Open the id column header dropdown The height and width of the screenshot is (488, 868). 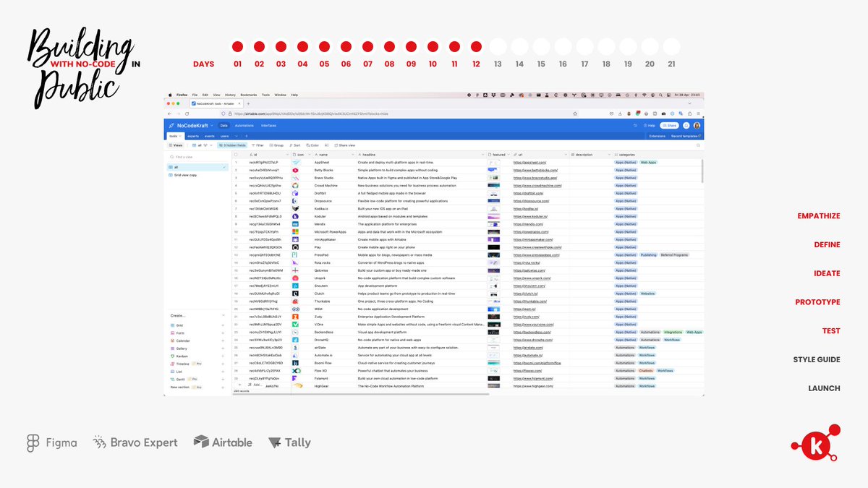(x=286, y=155)
